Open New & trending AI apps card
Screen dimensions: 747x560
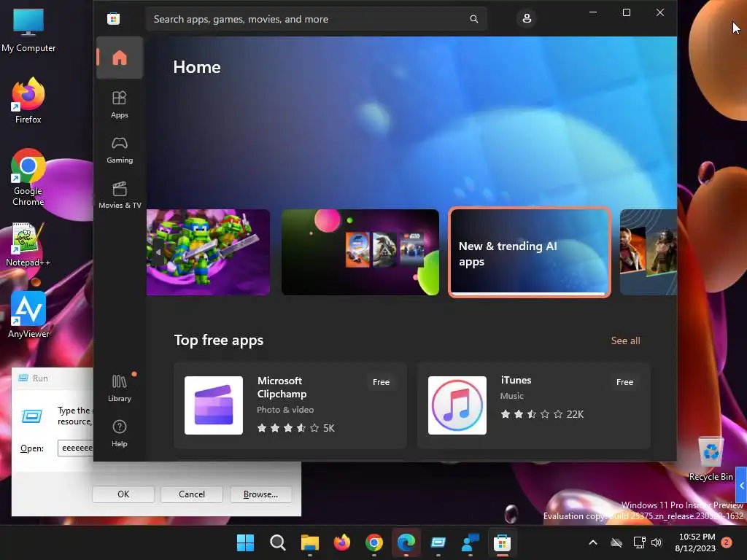(x=530, y=252)
